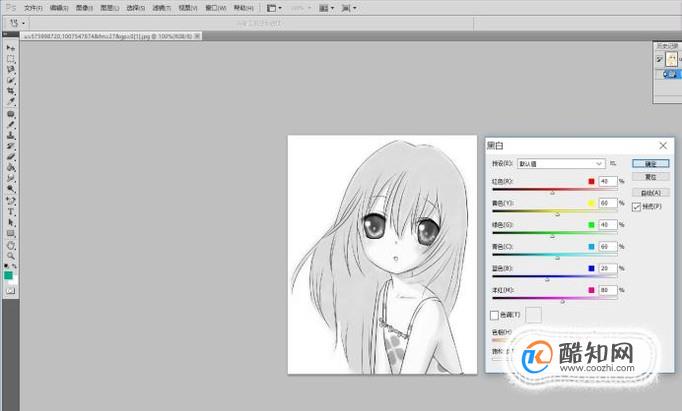This screenshot has width=682, height=411.
Task: Adjust the 红色(R) reds slider
Action: pos(552,192)
